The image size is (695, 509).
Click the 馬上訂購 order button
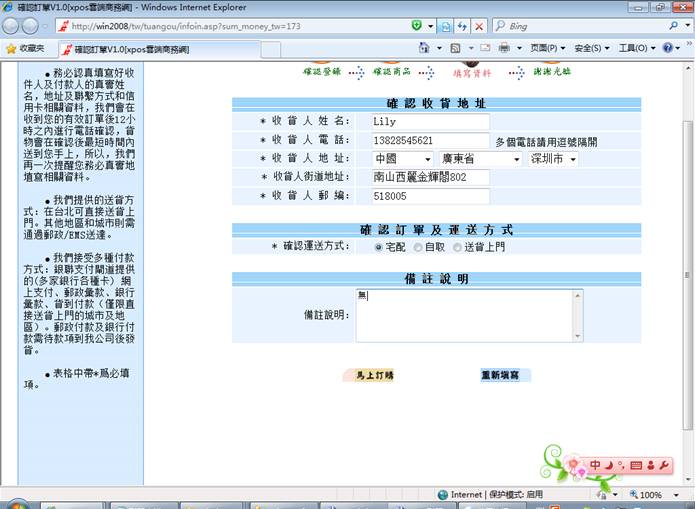(367, 376)
